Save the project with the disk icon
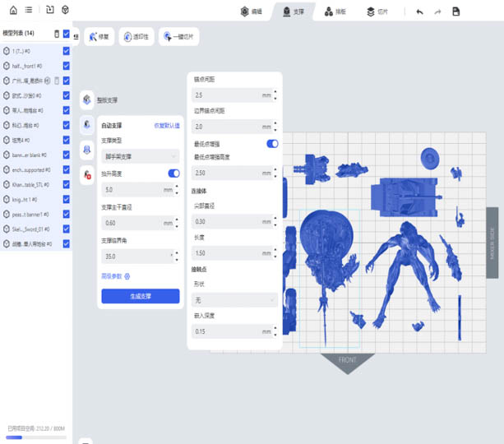 [x=455, y=12]
